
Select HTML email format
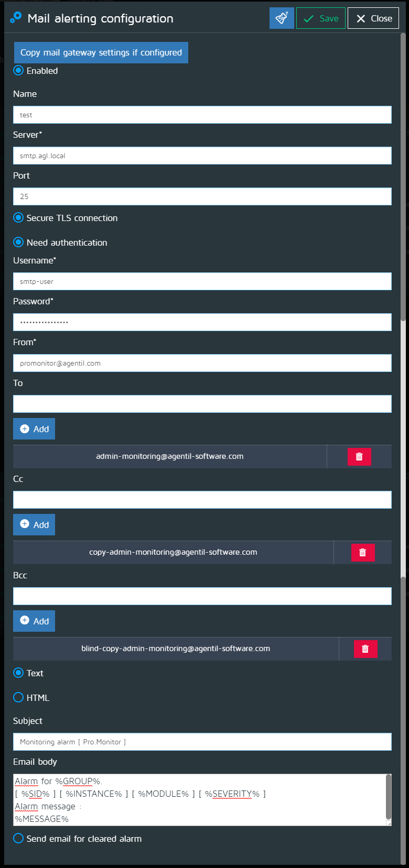18,698
